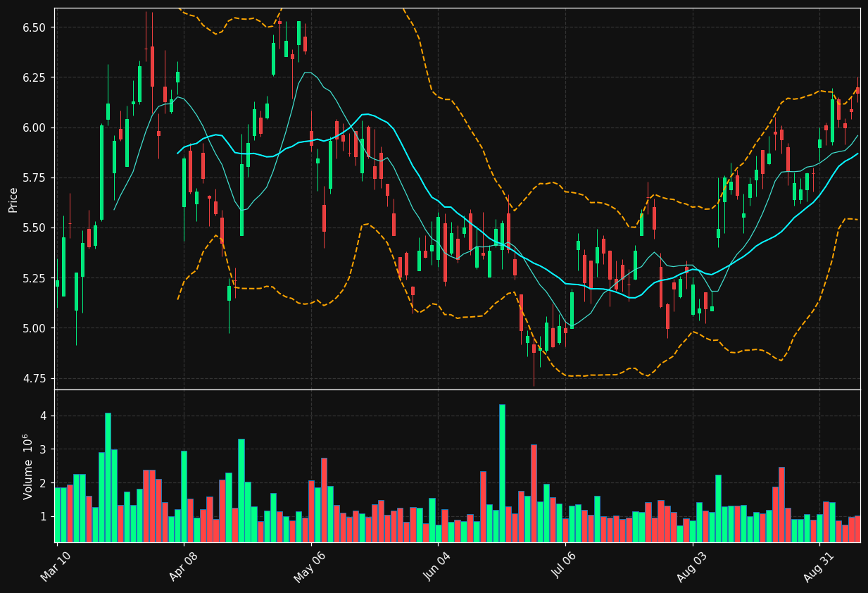
Task: Click the "Volume 10⁶" y-axis title
Action: click(29, 466)
